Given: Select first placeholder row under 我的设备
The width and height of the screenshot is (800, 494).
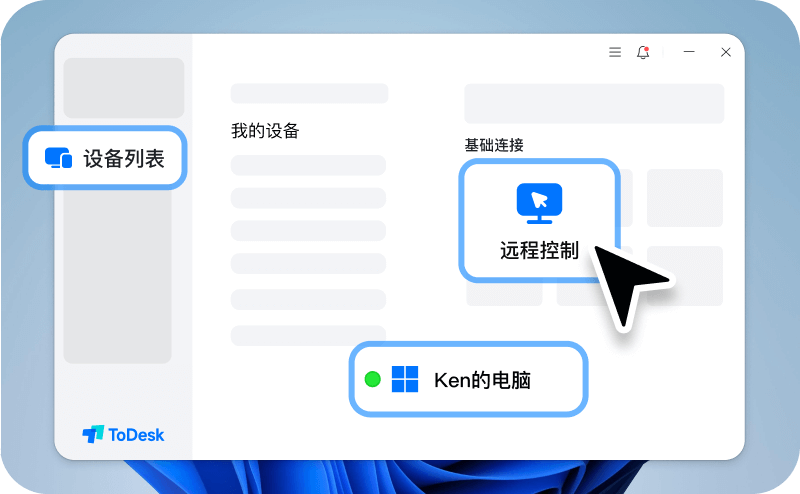Looking at the screenshot, I should pyautogui.click(x=308, y=165).
